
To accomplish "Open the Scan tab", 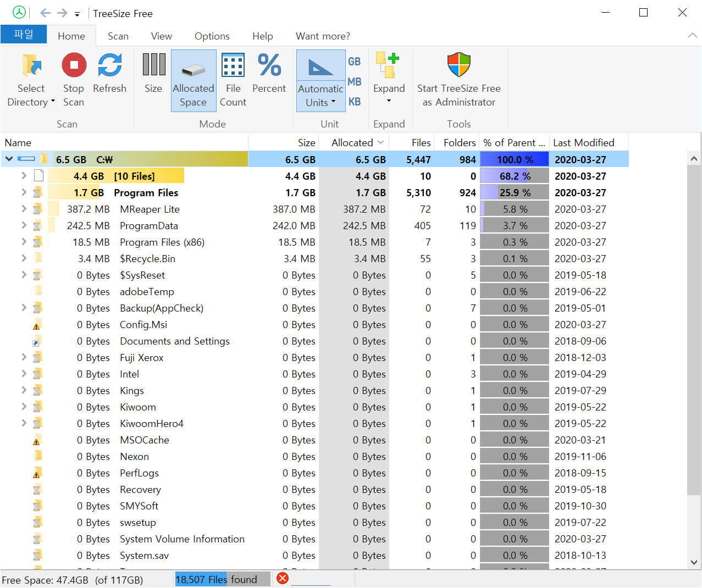I will (x=118, y=36).
